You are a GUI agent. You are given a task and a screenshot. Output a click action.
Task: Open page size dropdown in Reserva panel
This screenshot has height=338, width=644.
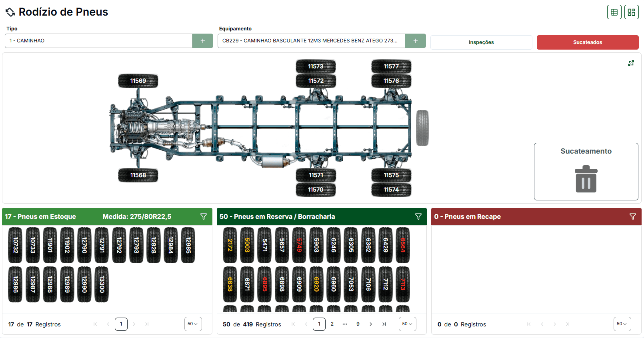pos(408,324)
